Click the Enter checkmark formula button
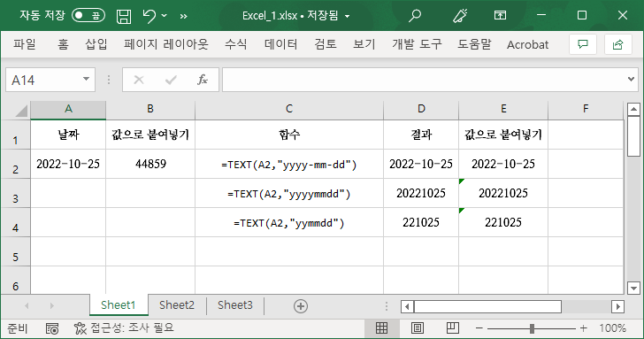Viewport: 644px width, 339px height. pyautogui.click(x=171, y=80)
